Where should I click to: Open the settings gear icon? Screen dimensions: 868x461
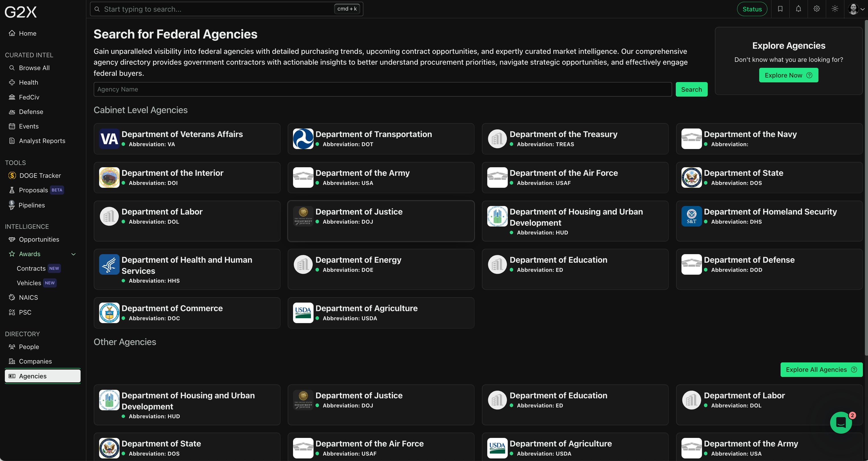pos(816,9)
